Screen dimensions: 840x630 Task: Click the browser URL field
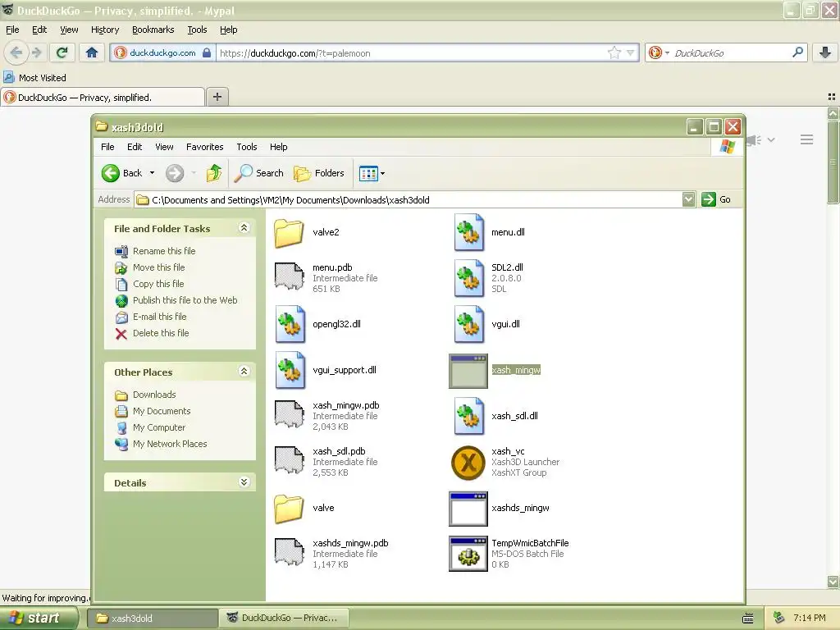click(412, 52)
